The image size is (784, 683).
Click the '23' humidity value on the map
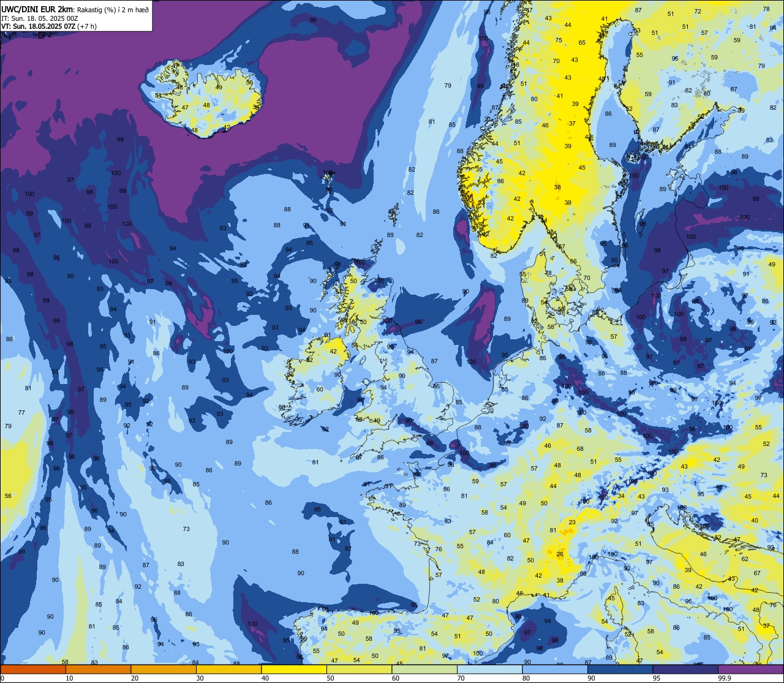click(x=572, y=522)
